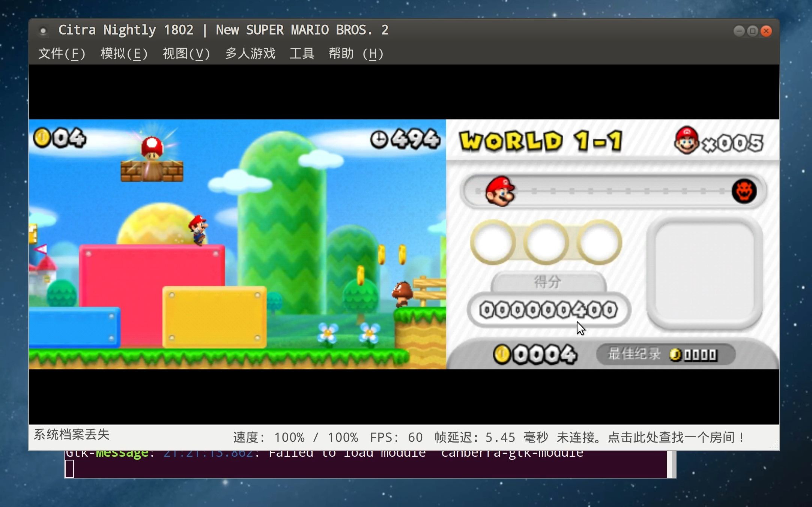This screenshot has height=507, width=812.
Task: Open the 视图(V) menu
Action: pos(186,53)
